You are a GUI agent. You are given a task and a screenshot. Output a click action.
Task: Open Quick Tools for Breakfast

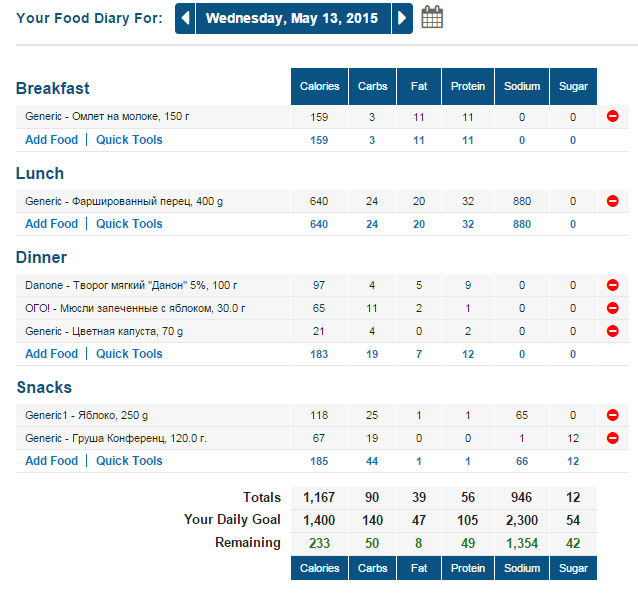[129, 140]
